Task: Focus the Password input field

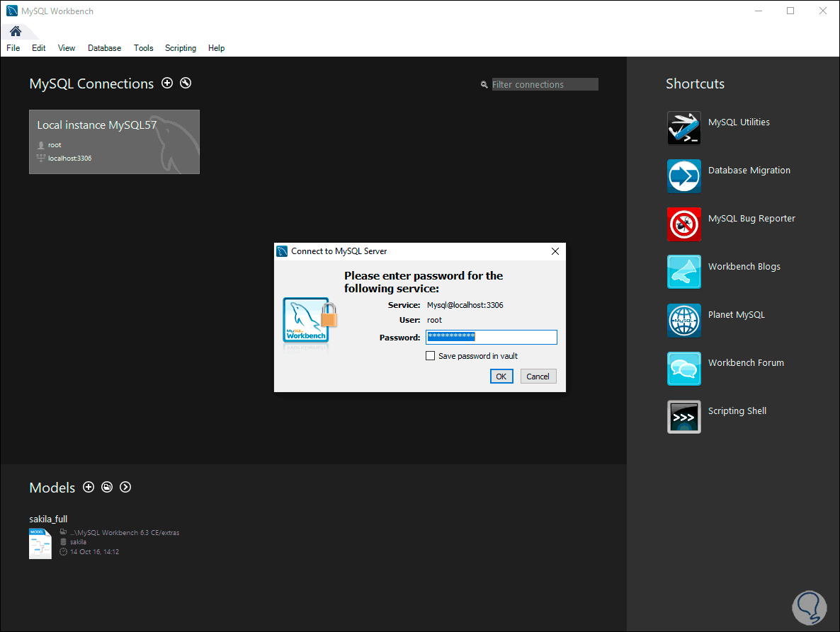Action: (492, 337)
